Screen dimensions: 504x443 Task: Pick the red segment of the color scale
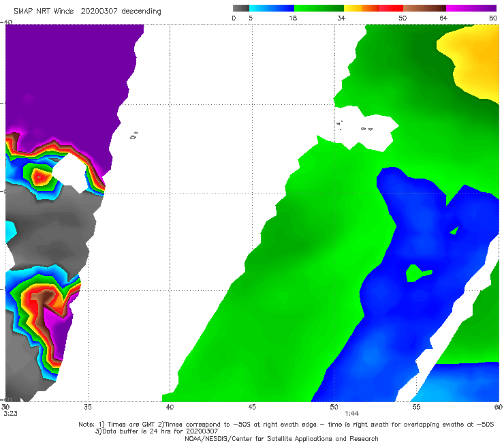point(391,8)
